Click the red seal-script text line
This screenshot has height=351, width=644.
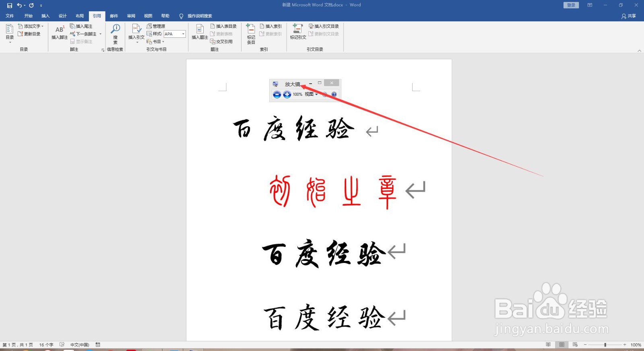(x=333, y=192)
